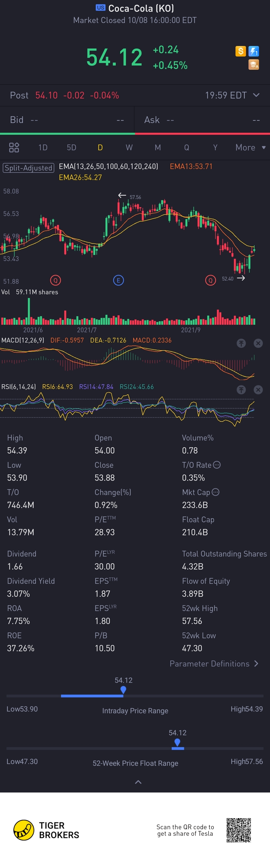Tap the latest candlestick on price chart
270x868 pixels.
tap(254, 250)
